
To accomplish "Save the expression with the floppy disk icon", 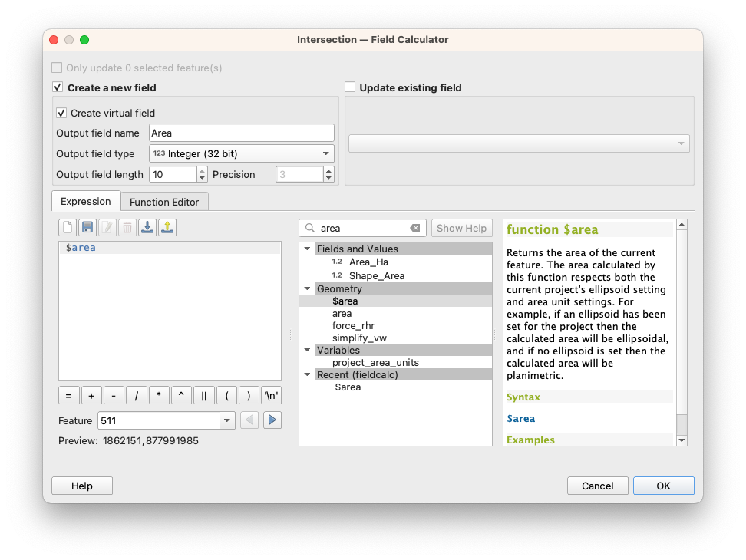I will pos(87,227).
